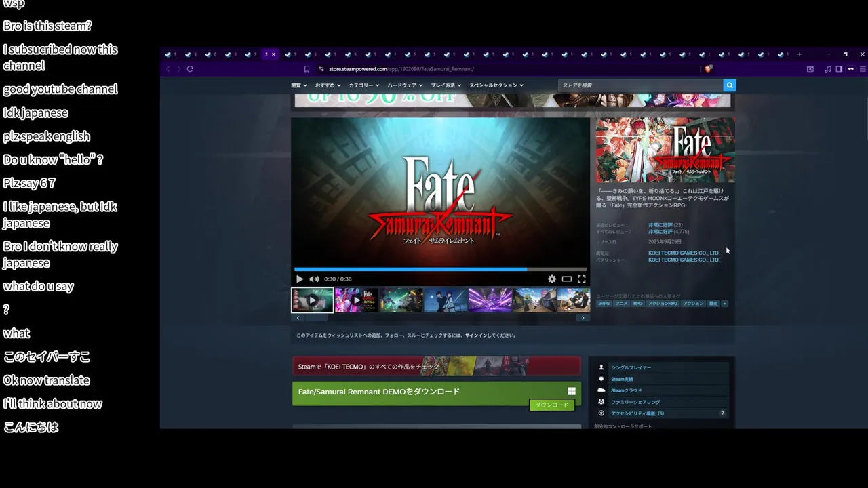Play the trailer video
Viewport: 868px width, 488px height.
pyautogui.click(x=300, y=279)
